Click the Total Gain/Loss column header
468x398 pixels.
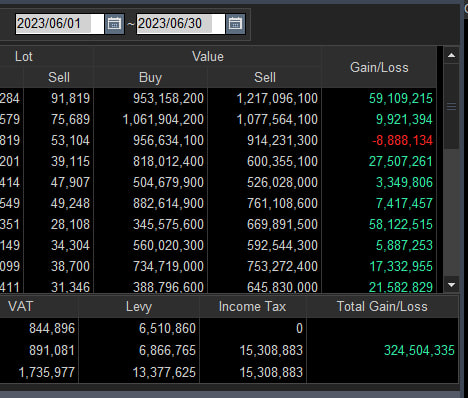[382, 306]
